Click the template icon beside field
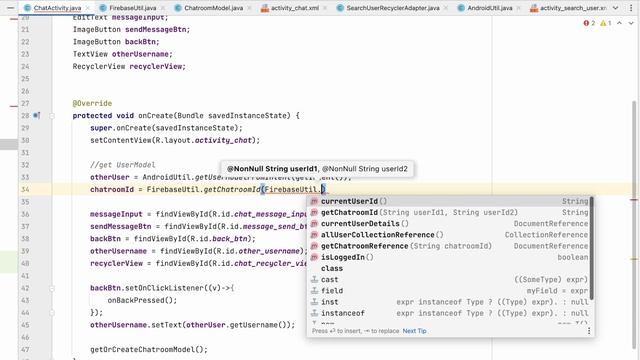Image resolution: width=640 pixels, height=360 pixels. (x=314, y=291)
